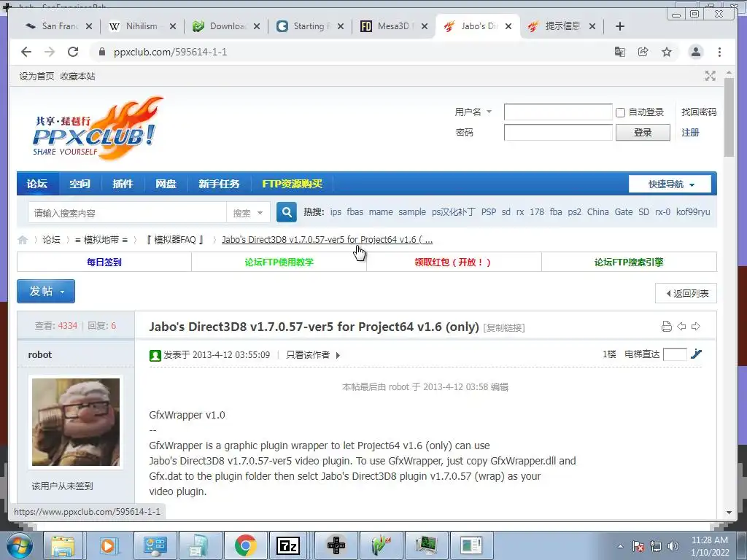Click the poster name robot
Image resolution: width=747 pixels, height=560 pixels.
pos(40,355)
